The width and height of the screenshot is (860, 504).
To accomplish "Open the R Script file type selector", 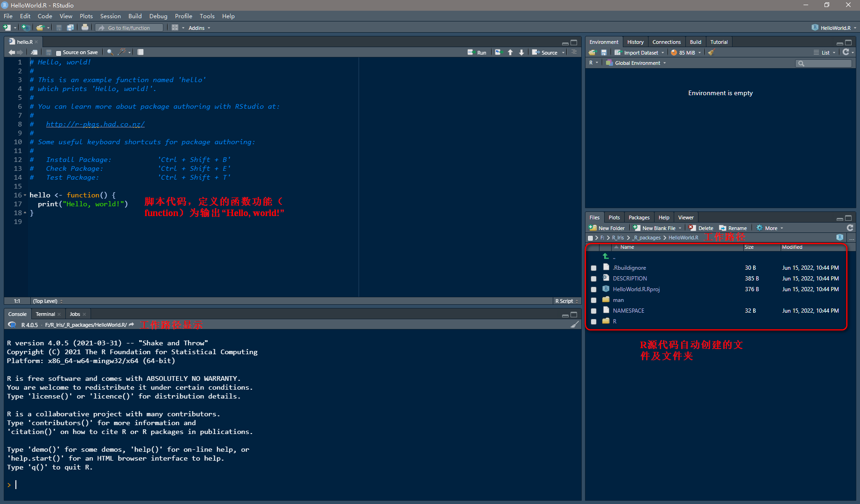I will click(567, 301).
